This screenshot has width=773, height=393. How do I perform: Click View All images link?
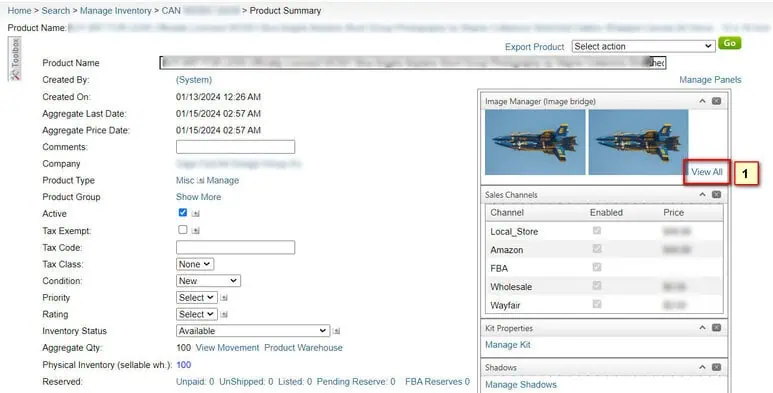coord(706,172)
